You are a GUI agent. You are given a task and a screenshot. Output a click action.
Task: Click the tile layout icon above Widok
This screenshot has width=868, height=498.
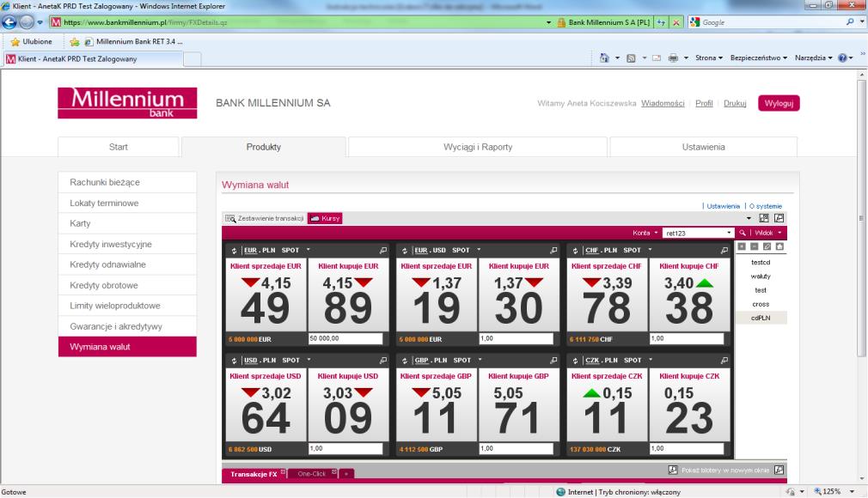point(764,218)
